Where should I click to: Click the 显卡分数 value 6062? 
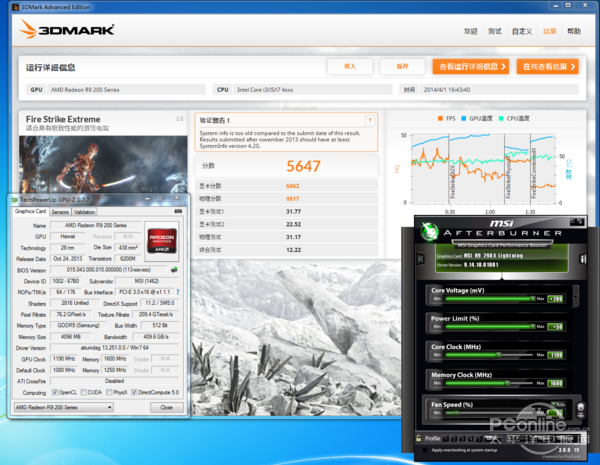point(292,186)
